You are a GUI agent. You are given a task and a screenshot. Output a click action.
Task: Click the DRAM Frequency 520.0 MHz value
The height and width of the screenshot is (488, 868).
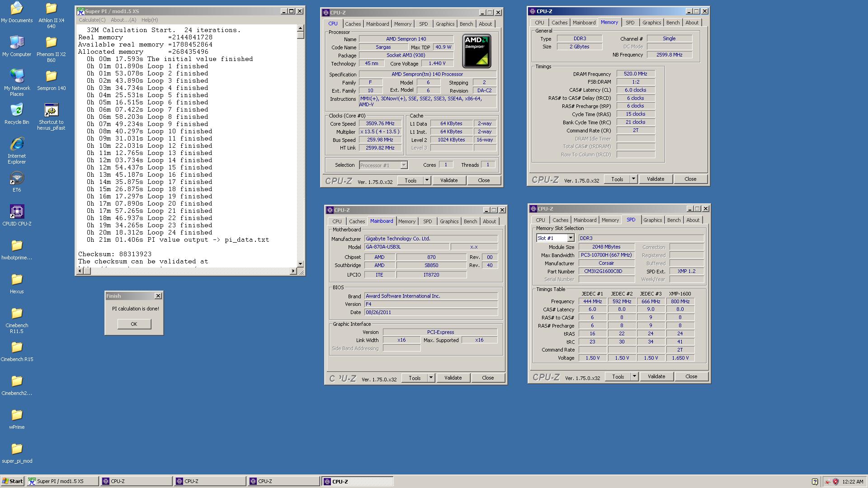tap(636, 74)
